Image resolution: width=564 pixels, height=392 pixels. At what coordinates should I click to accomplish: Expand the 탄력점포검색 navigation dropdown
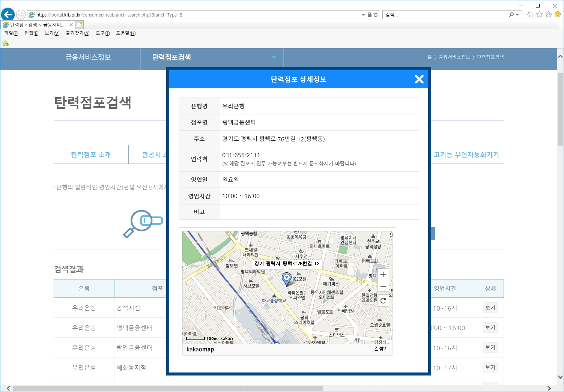pos(274,57)
